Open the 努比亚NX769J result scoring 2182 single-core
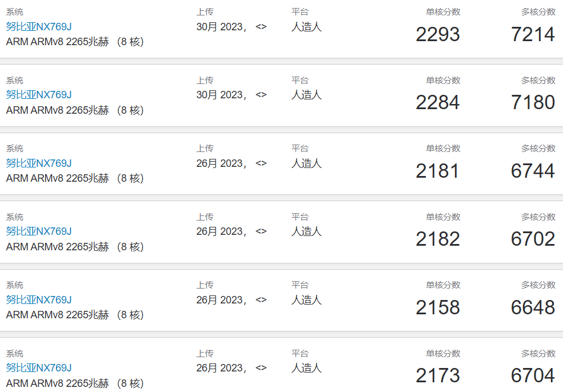 39,231
